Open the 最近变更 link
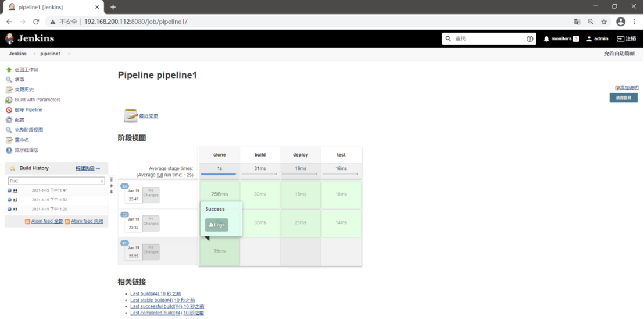The width and height of the screenshot is (644, 319). (x=149, y=116)
